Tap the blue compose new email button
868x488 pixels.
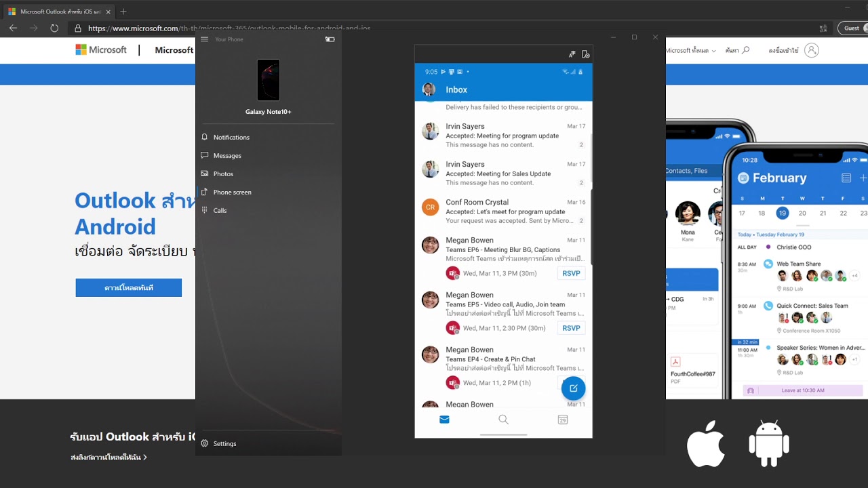click(573, 388)
